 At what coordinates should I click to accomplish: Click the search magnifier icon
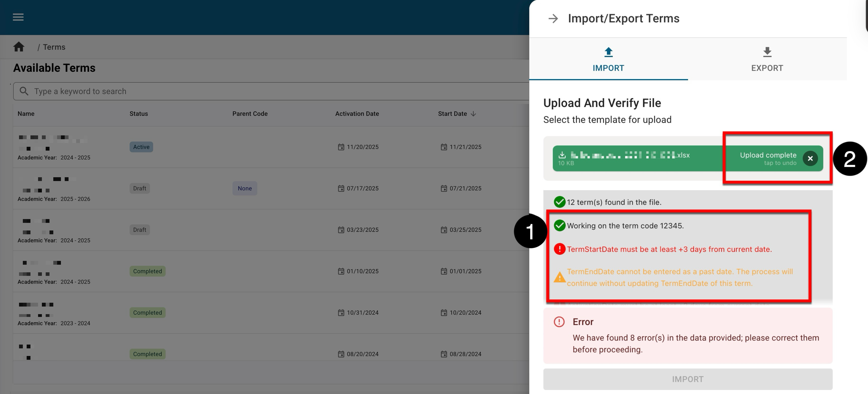point(24,91)
